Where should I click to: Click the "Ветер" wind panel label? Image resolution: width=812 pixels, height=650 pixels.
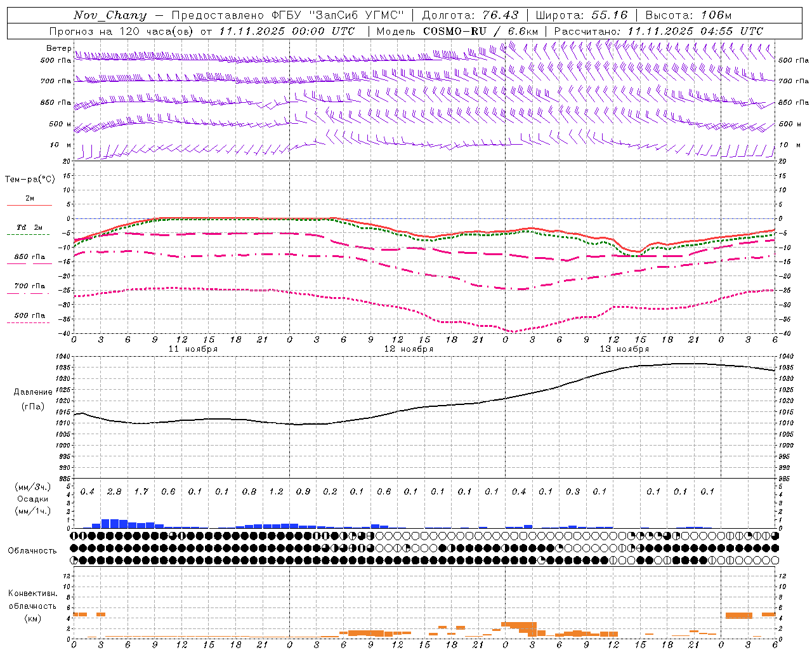point(58,48)
